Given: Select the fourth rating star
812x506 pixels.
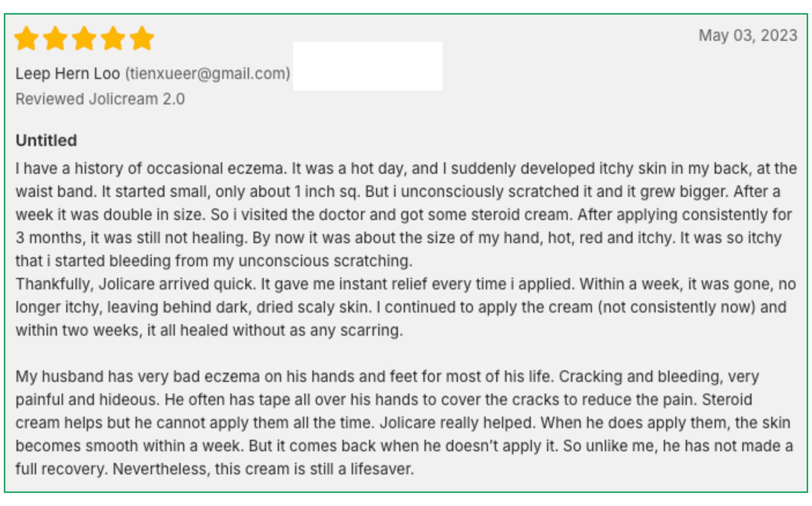Looking at the screenshot, I should pyautogui.click(x=113, y=38).
